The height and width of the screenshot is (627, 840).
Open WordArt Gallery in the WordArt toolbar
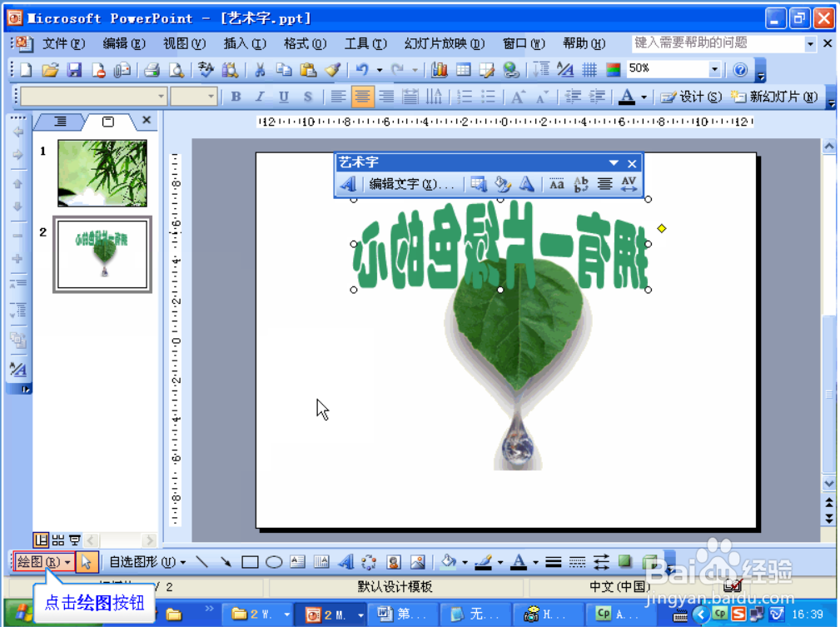(x=479, y=184)
